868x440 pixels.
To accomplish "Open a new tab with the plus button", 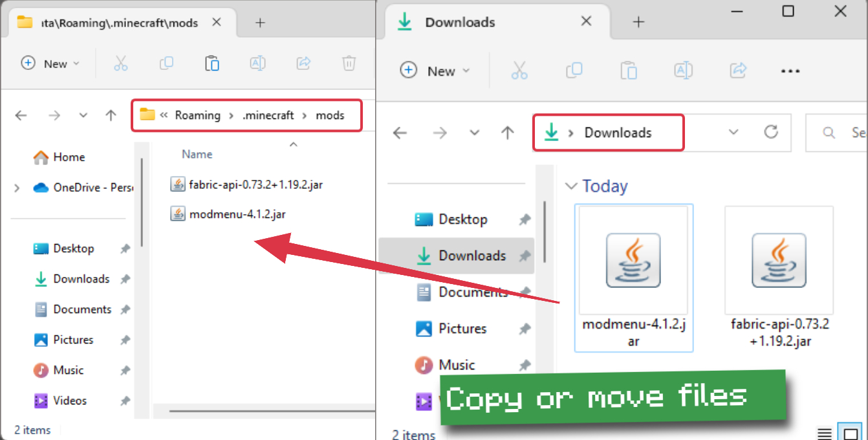I will pos(638,21).
